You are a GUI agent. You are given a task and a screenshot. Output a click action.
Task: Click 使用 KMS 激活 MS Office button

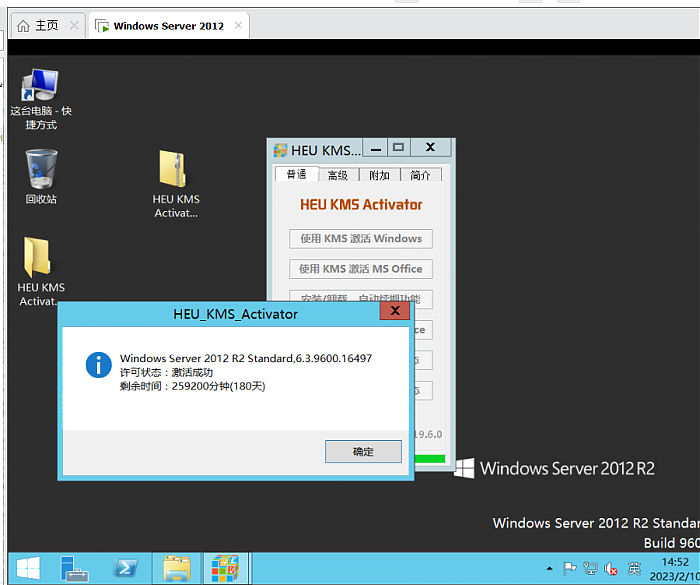361,269
